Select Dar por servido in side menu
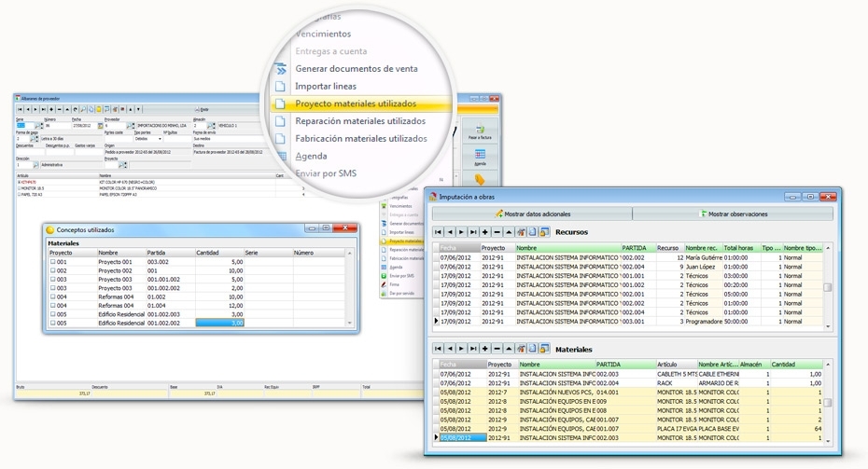This screenshot has height=469, width=868. point(402,293)
